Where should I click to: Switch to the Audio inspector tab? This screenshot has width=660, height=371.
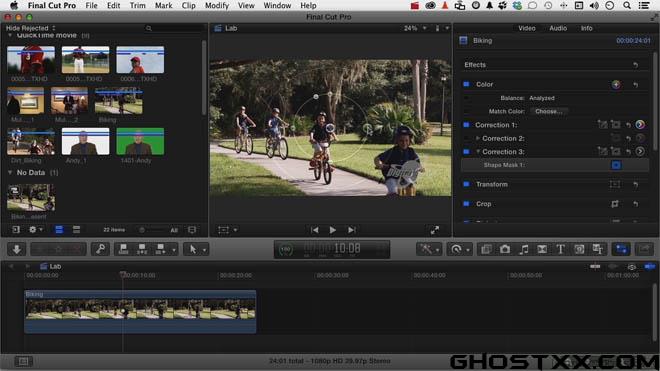click(558, 28)
